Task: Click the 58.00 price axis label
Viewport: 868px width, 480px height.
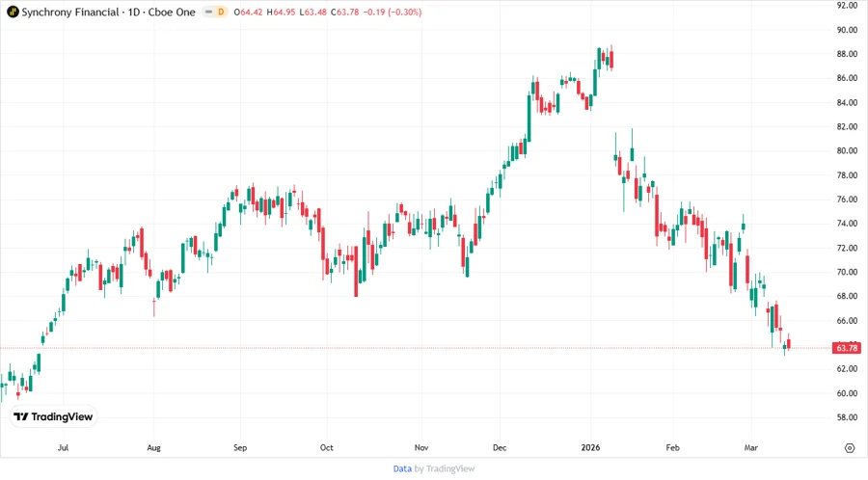Action: 847,417
